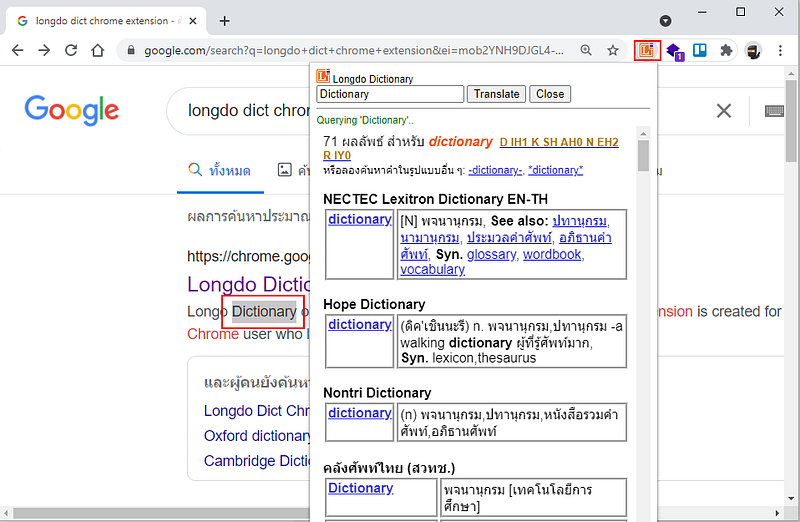800x522 pixels.
Task: Open a new tab with the plus button
Action: pyautogui.click(x=224, y=21)
